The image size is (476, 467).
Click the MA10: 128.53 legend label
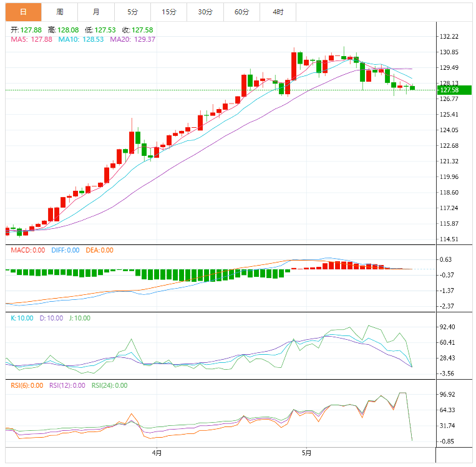(x=81, y=39)
